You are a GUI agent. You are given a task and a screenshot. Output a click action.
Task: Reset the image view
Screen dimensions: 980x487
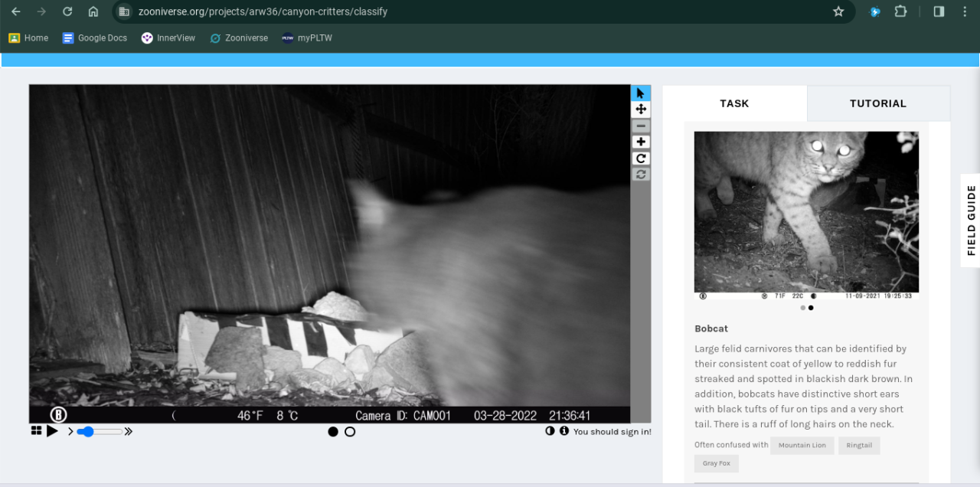641,174
